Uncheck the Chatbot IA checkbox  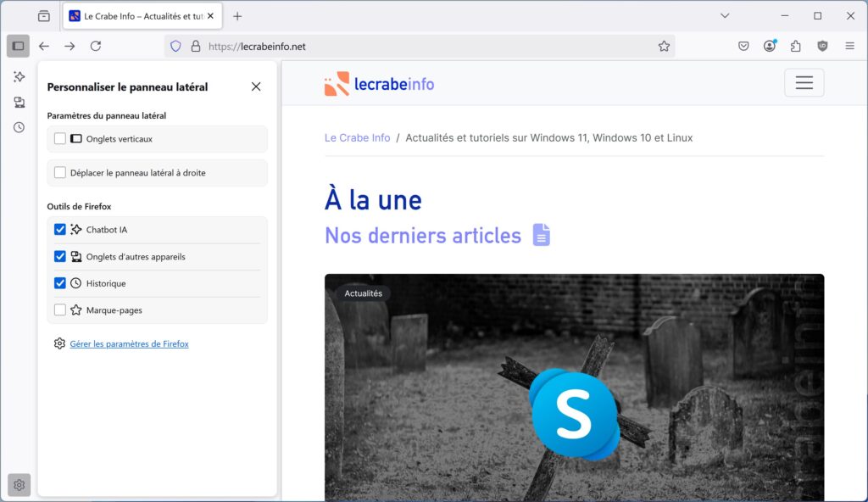point(60,230)
